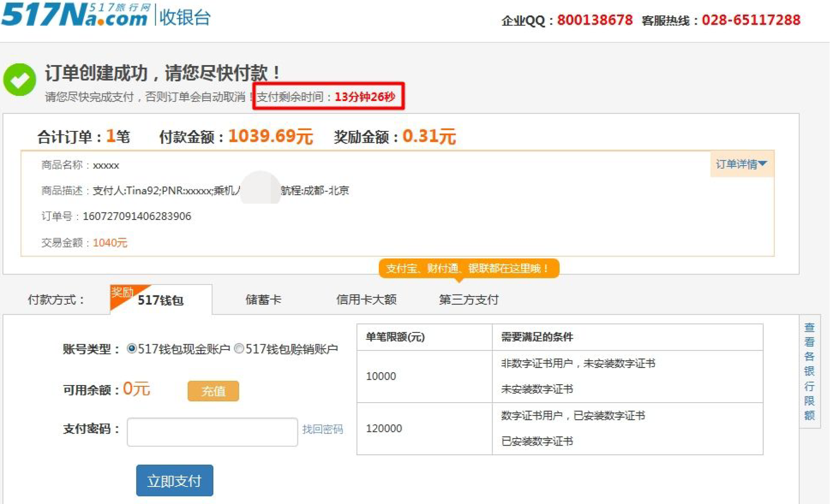Screen dimensions: 830x504
Task: Click the orange payment tip bubble
Action: click(468, 268)
